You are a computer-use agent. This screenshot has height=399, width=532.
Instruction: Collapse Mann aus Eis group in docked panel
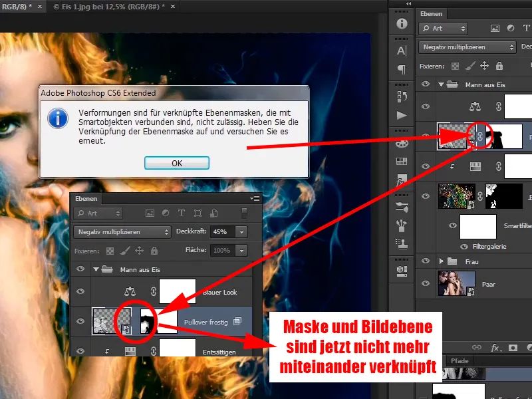tap(441, 84)
